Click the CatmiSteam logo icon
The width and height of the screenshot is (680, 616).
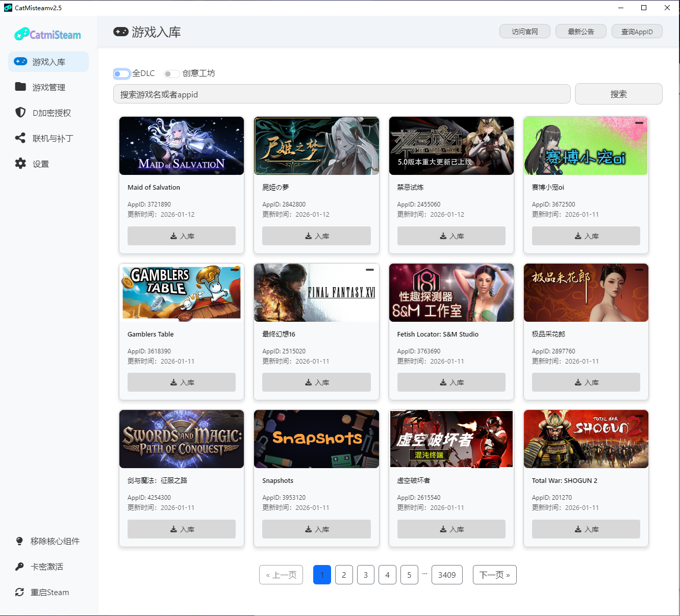tap(21, 34)
